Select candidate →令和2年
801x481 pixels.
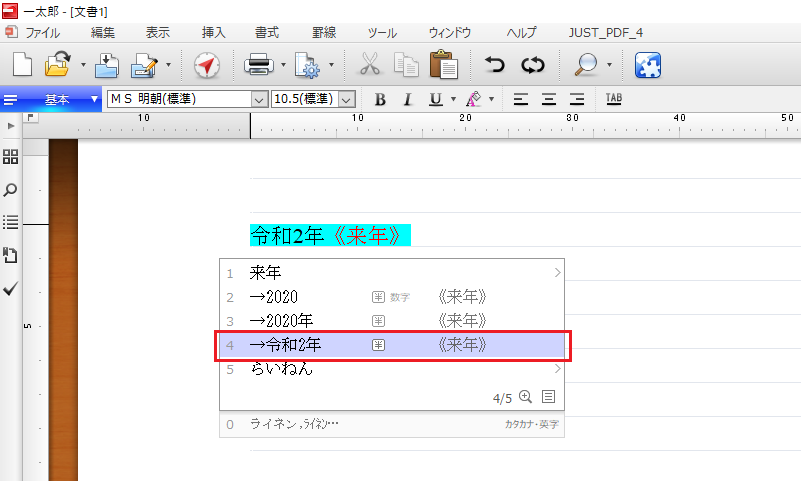392,345
